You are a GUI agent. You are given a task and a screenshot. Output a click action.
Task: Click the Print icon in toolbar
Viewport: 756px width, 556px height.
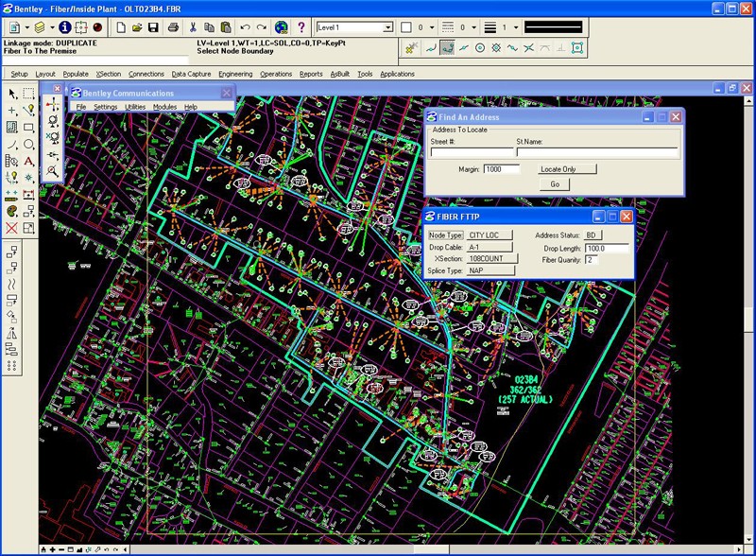[172, 28]
